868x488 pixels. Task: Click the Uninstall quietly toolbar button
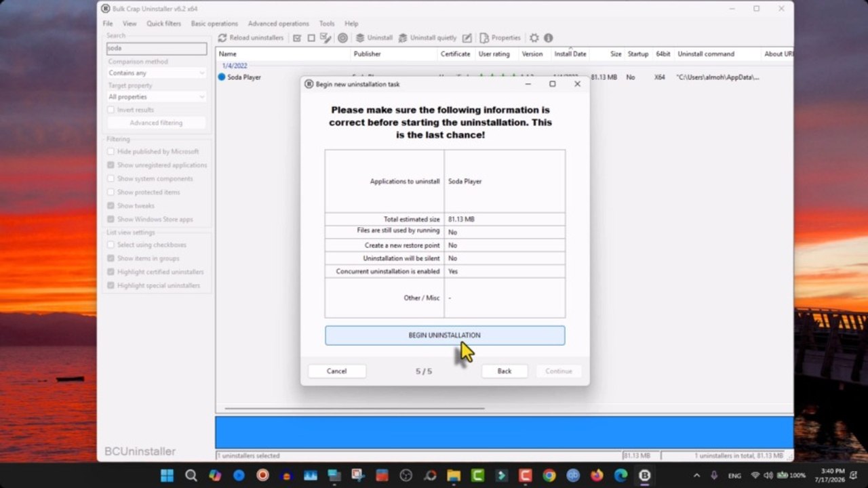click(x=427, y=38)
